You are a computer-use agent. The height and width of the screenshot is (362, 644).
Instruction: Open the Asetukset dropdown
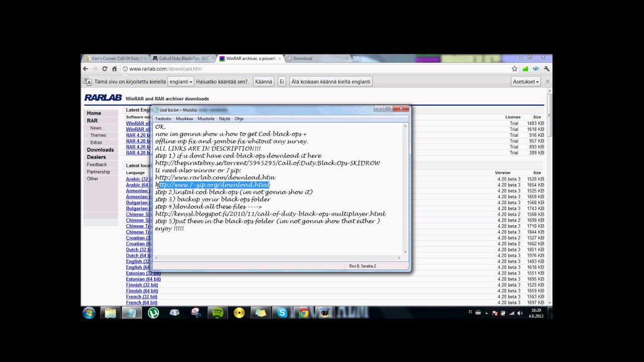526,81
